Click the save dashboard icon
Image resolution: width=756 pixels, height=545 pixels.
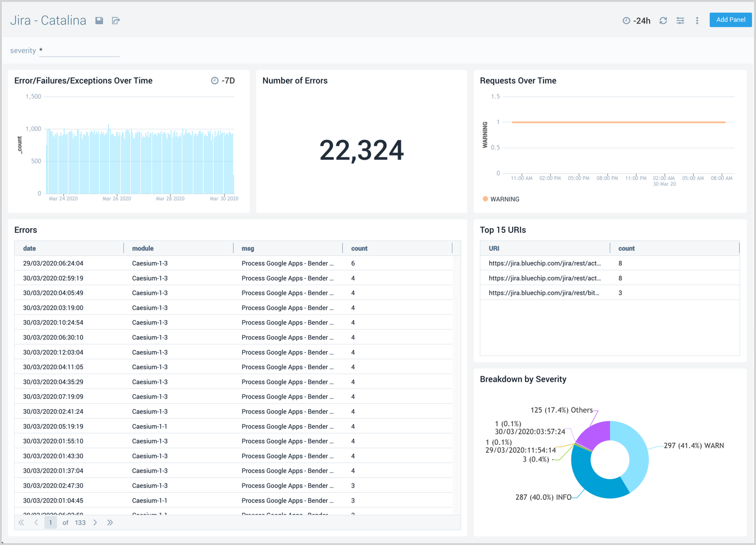coord(99,21)
